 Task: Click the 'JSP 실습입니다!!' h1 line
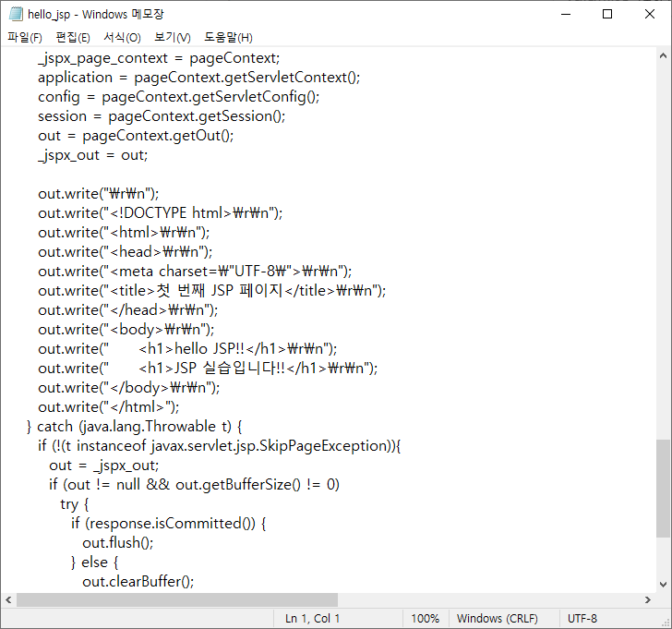click(x=208, y=369)
